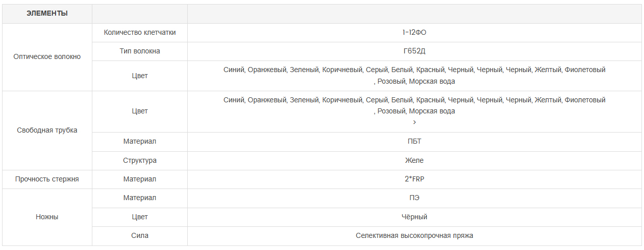Viewport: 644px width, 250px height.
Task: Click the Цвет label in Оптическое волокно section
Action: click(x=140, y=76)
